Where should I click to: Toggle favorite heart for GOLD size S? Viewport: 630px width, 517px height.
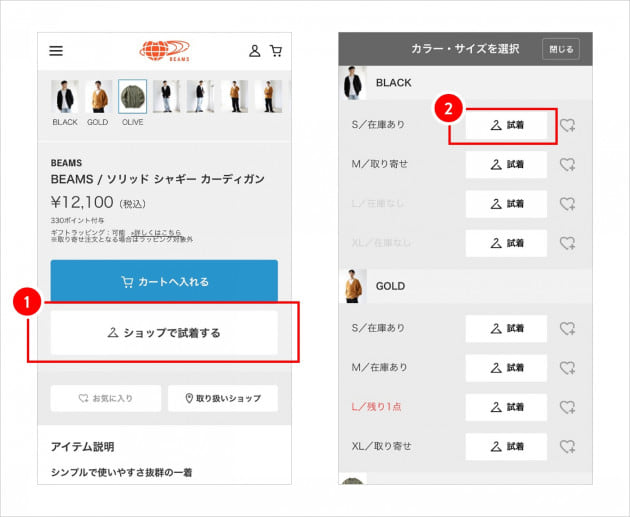[x=567, y=329]
